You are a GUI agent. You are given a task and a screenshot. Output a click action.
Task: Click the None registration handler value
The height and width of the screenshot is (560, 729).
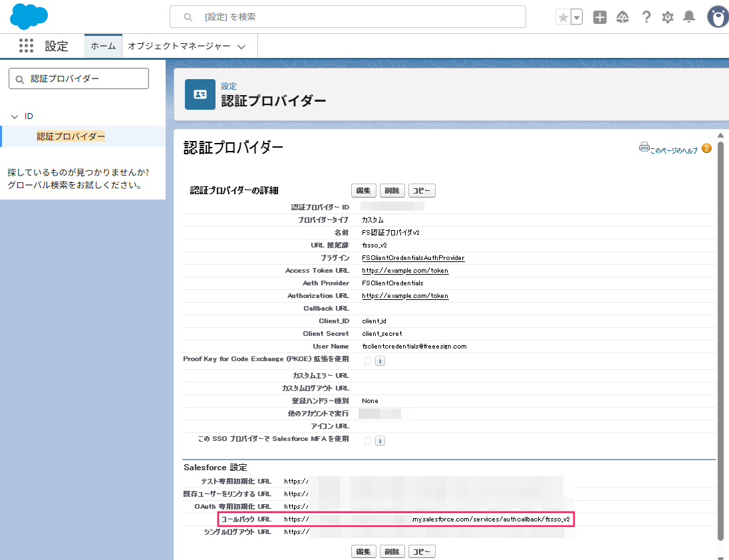click(370, 400)
